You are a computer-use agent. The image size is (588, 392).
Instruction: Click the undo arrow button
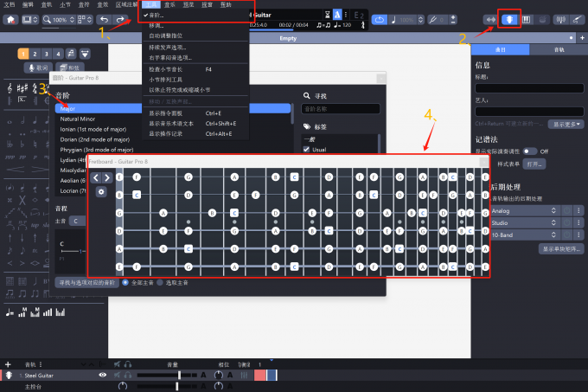(105, 19)
